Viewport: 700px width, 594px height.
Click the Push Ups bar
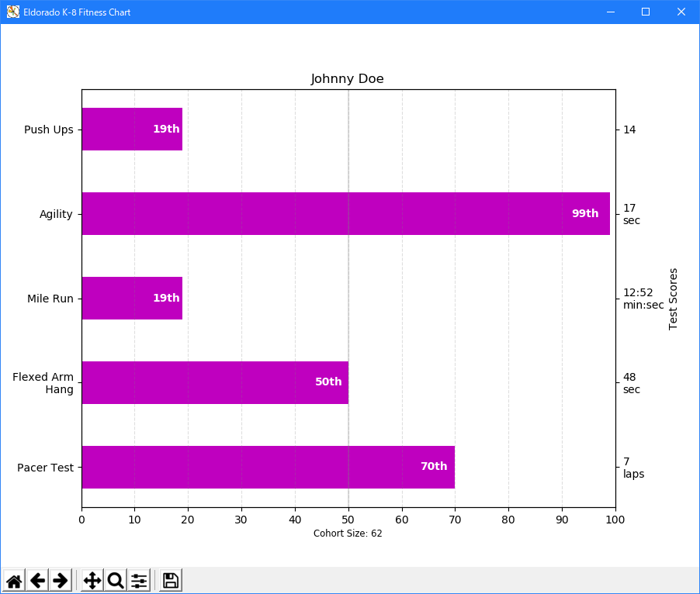coord(132,129)
